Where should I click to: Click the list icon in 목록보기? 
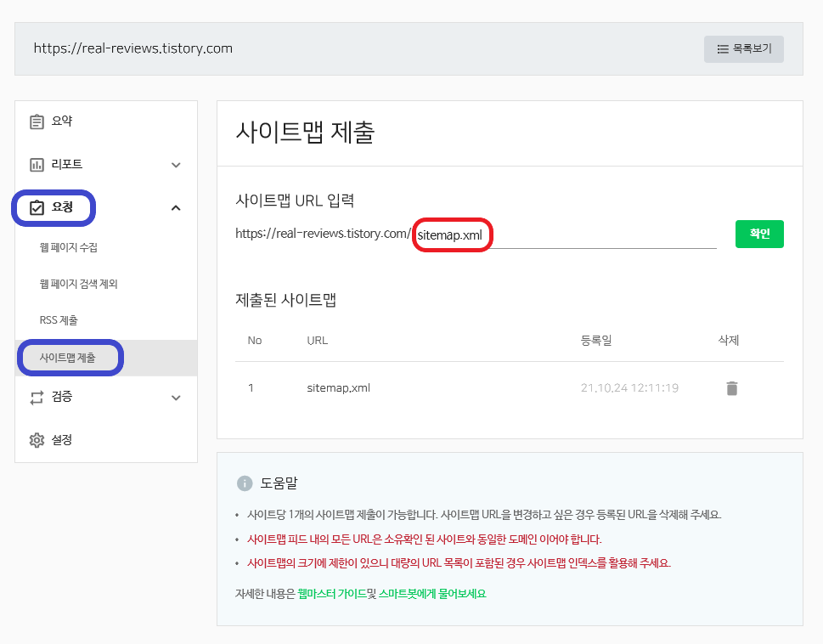tap(723, 48)
